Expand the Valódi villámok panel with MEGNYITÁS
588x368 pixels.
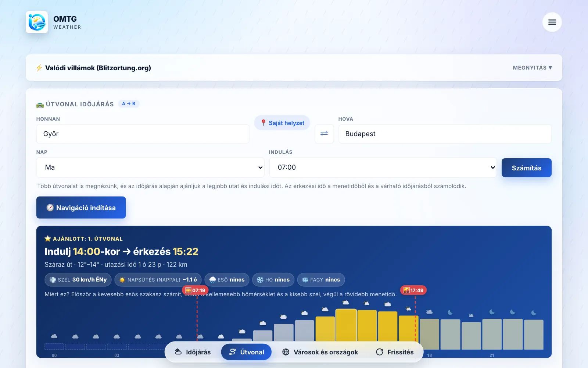(x=533, y=68)
